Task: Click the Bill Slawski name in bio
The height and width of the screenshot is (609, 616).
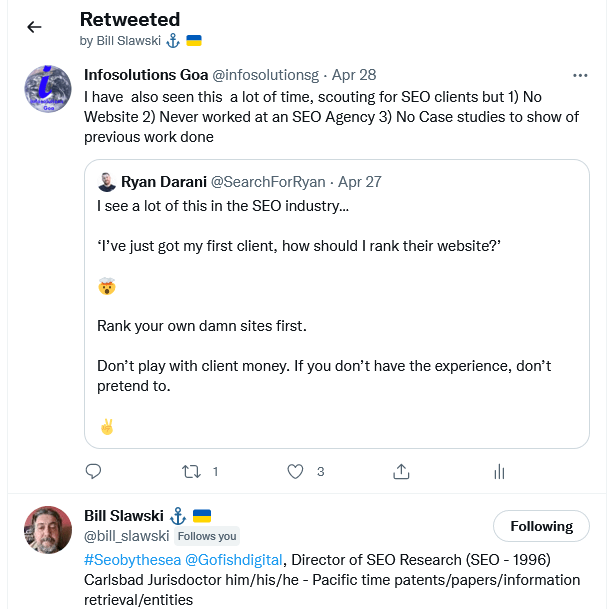Action: pyautogui.click(x=123, y=516)
